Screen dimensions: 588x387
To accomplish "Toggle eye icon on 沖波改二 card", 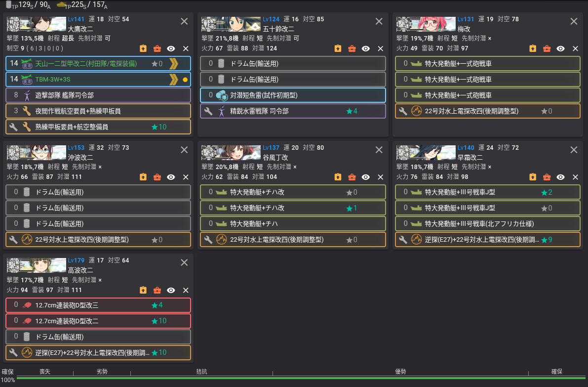I will click(x=171, y=177).
